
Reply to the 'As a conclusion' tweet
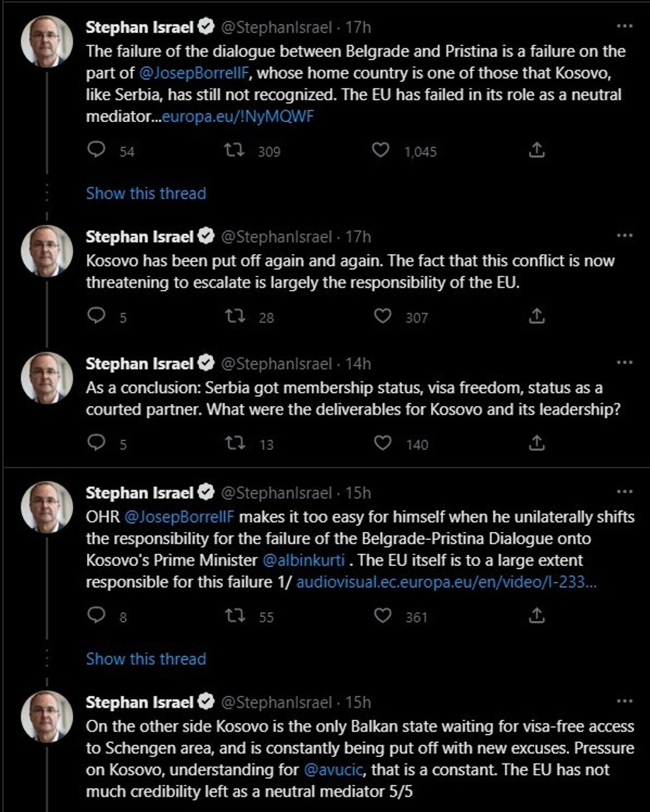[97, 443]
